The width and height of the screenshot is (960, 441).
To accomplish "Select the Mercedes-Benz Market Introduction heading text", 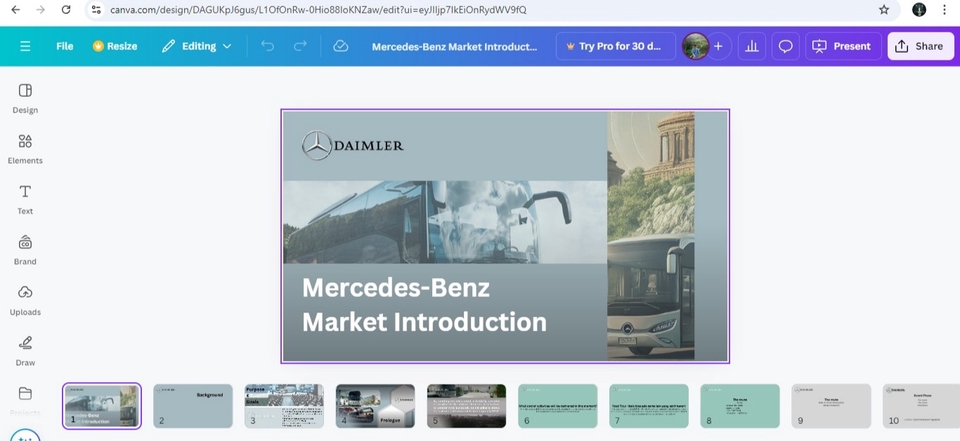I will coord(424,304).
